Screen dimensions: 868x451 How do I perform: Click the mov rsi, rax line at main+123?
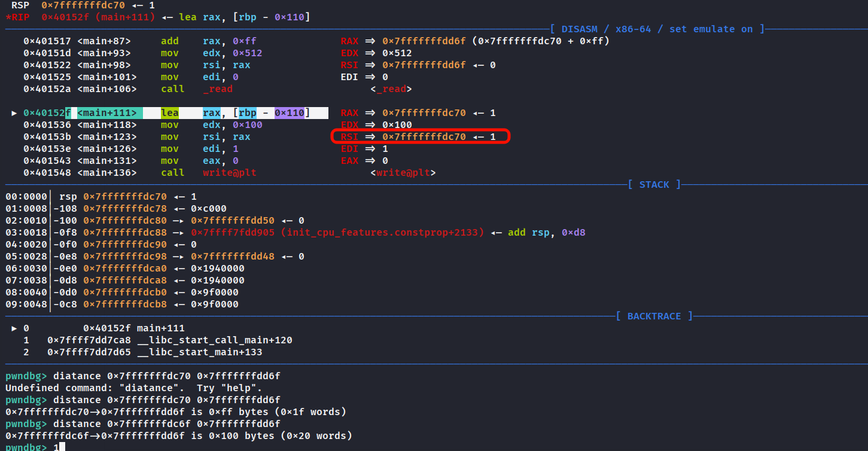[x=137, y=136]
